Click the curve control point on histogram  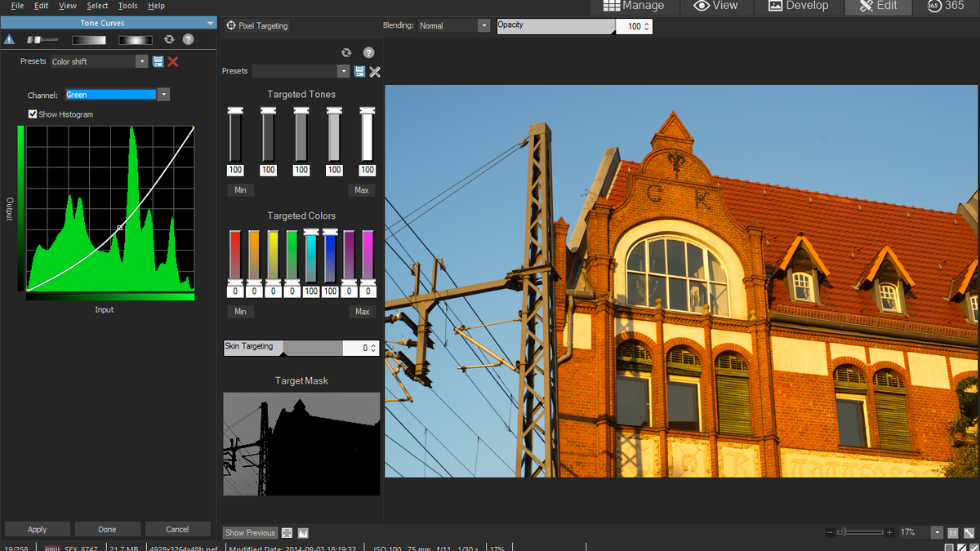tap(120, 228)
